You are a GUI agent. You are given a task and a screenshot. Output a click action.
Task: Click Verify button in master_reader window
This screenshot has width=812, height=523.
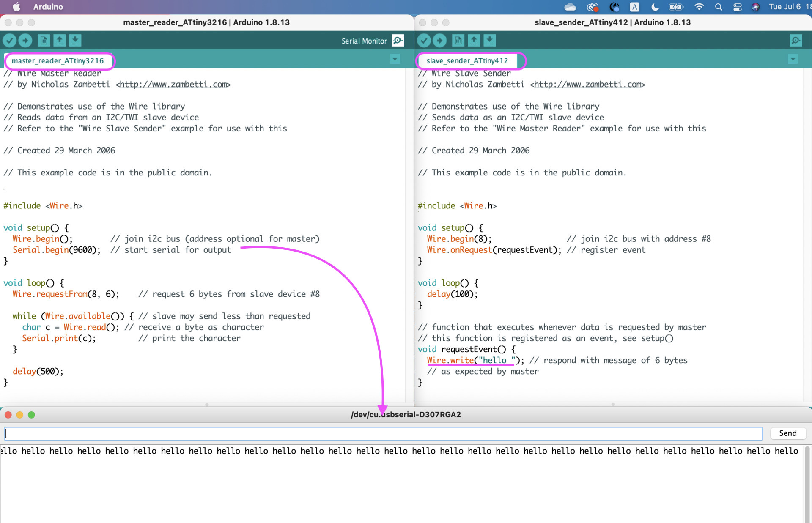(x=10, y=41)
